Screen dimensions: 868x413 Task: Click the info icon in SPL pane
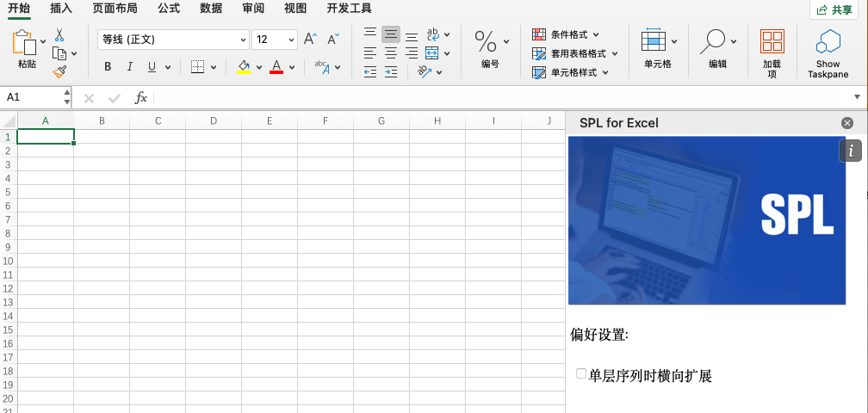(851, 151)
